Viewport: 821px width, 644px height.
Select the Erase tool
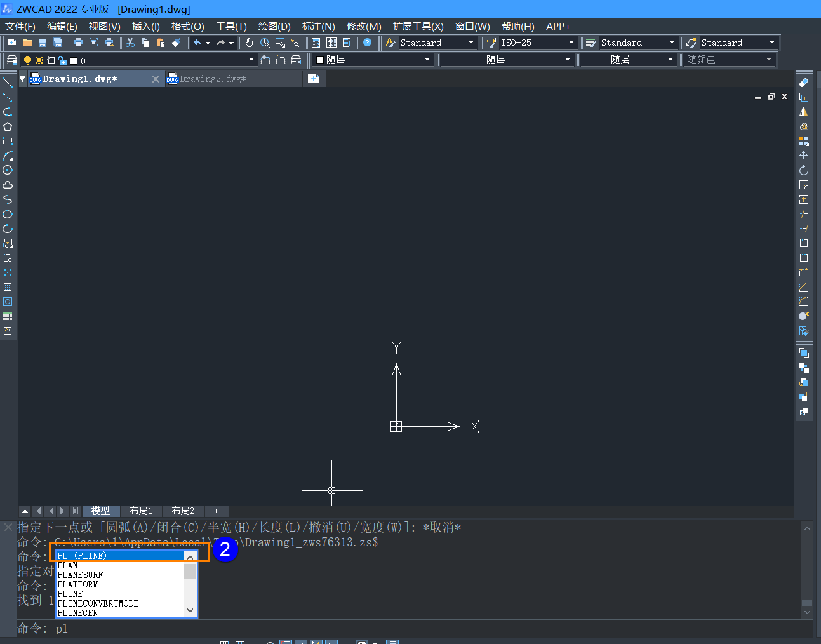(x=804, y=83)
